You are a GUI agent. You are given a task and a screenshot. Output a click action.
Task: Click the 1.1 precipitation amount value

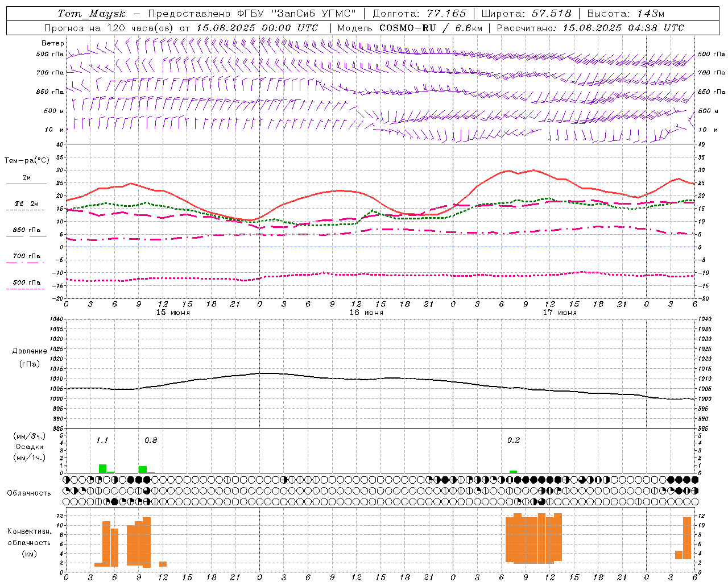pos(102,440)
